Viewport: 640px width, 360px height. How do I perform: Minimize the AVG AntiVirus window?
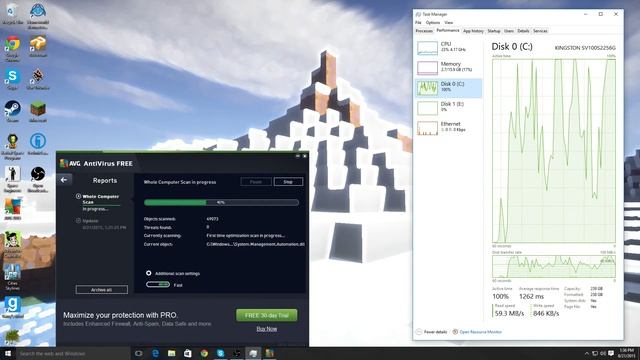298,156
